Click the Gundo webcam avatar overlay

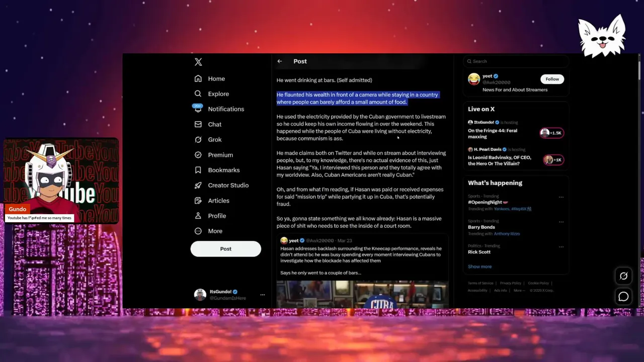pyautogui.click(x=61, y=181)
